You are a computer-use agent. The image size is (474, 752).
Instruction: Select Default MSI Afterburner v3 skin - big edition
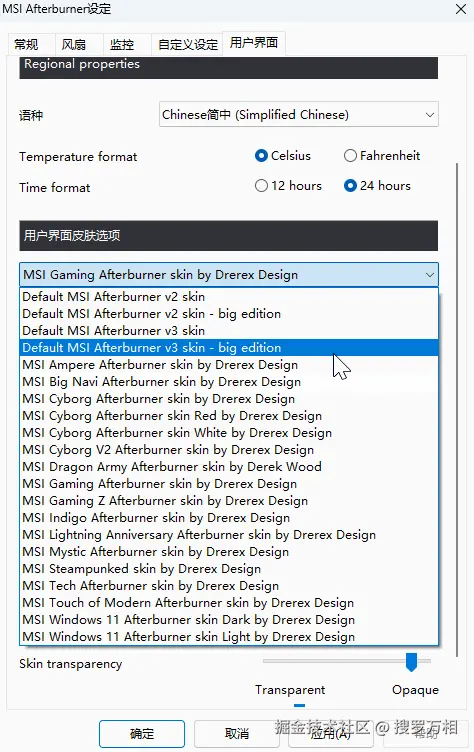pos(229,348)
